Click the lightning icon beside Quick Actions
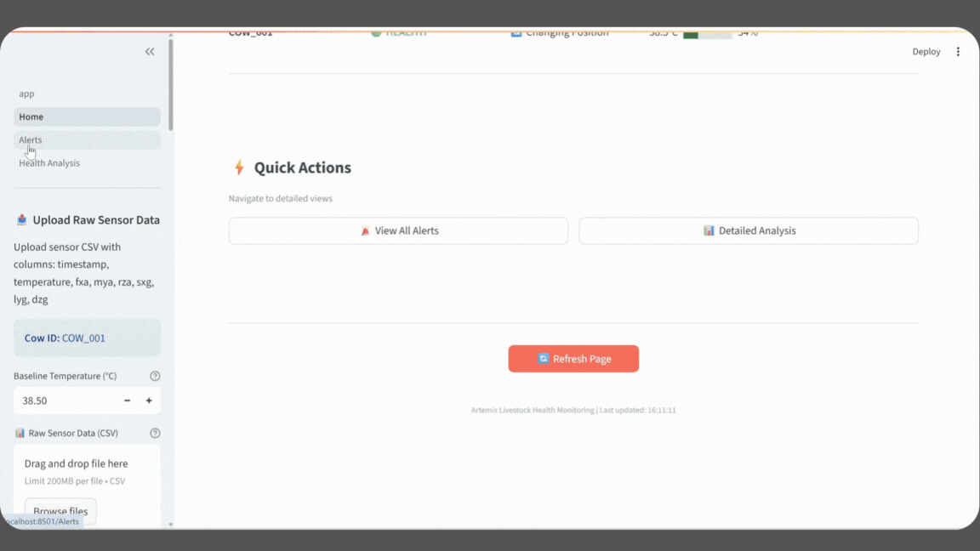The image size is (980, 551). tap(239, 168)
